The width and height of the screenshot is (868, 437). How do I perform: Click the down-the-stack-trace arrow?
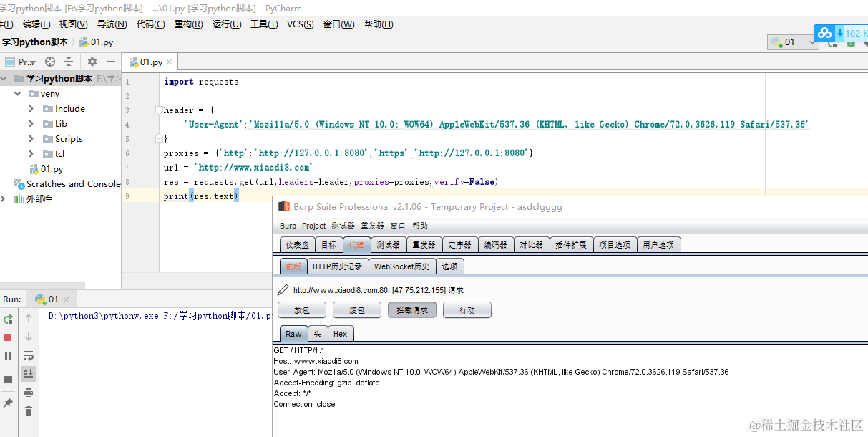point(29,337)
